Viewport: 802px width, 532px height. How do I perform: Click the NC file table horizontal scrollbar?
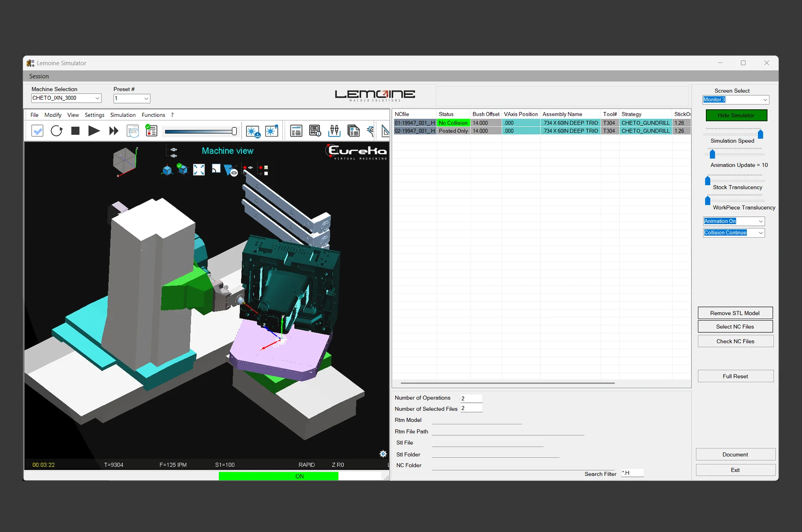click(x=508, y=383)
